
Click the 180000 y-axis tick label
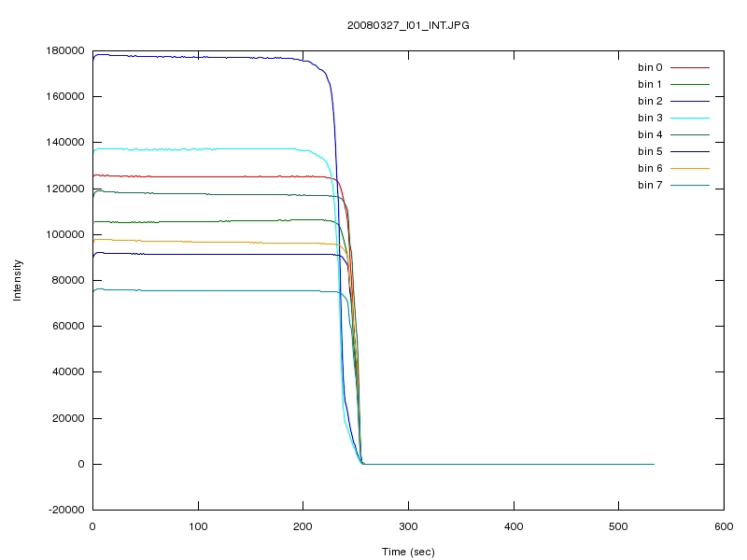point(65,50)
